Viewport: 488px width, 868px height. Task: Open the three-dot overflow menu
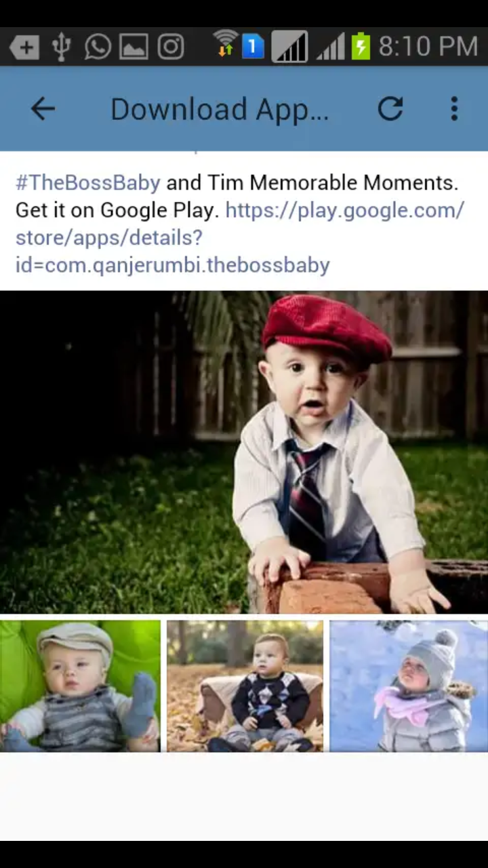pyautogui.click(x=454, y=108)
